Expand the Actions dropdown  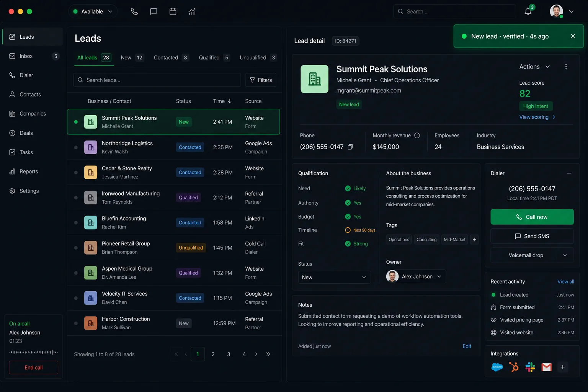click(x=535, y=67)
